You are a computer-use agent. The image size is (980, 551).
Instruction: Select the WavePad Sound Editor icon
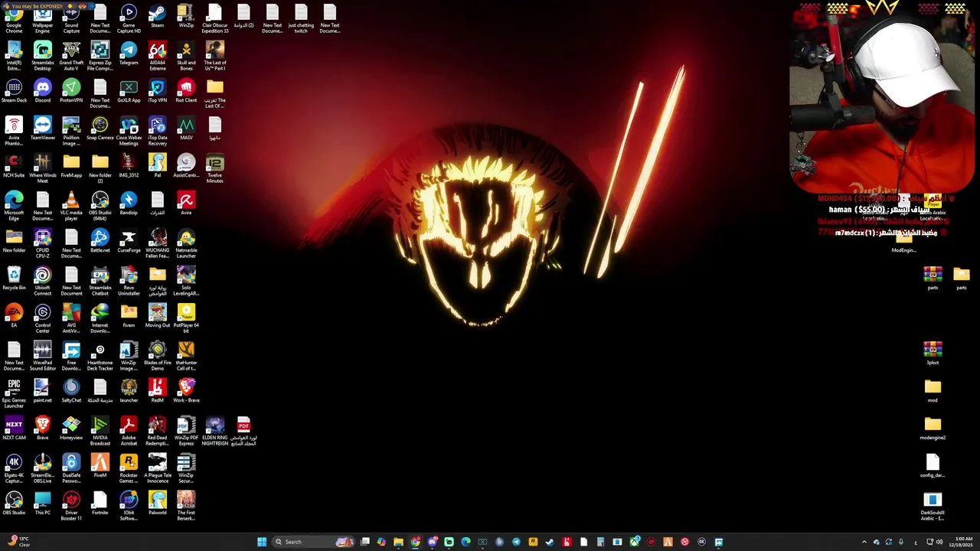(x=43, y=357)
